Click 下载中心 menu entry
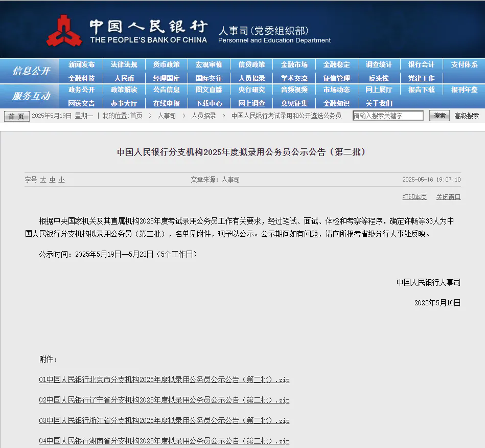The height and width of the screenshot is (448, 485). coord(209,103)
